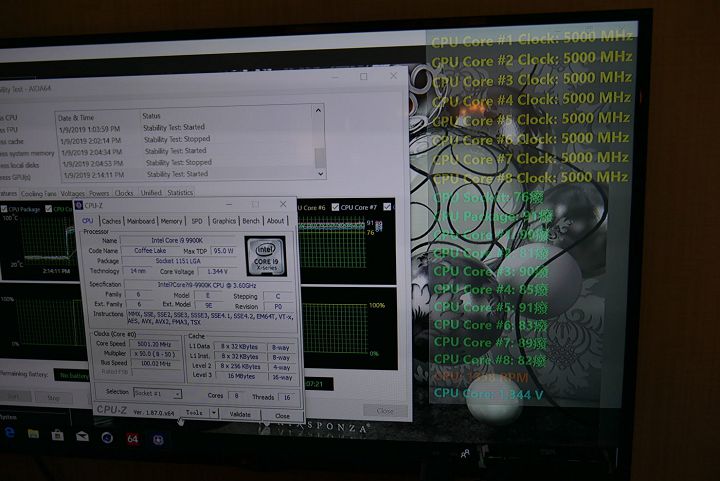Click the CPU-Z taskbar icon

pyautogui.click(x=158, y=440)
